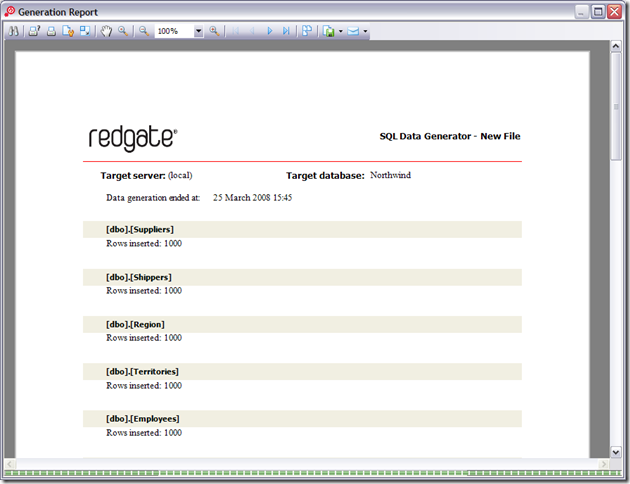Viewport: 630px width, 484px height.
Task: Click the [dbo].[Employees] heading
Action: (x=143, y=419)
